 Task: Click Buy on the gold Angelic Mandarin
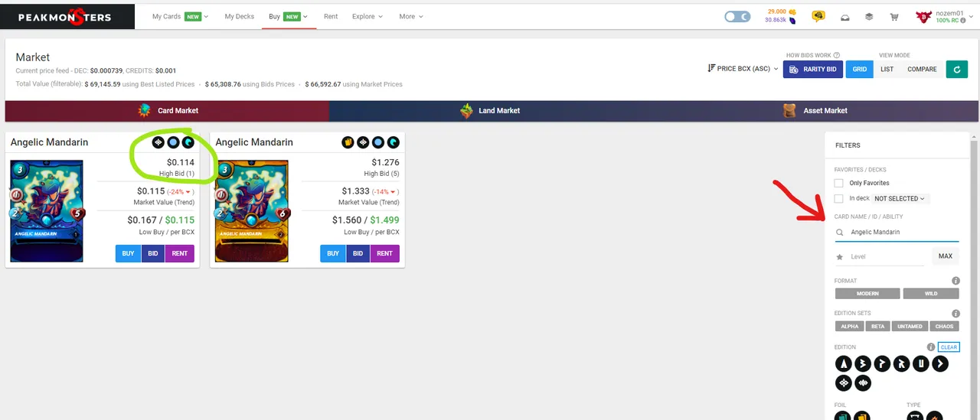333,253
